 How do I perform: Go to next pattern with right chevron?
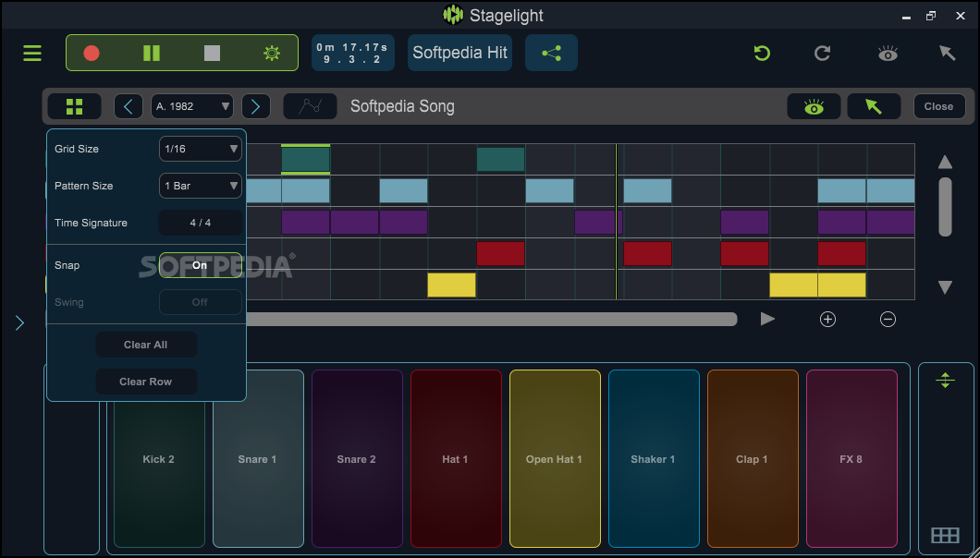(x=255, y=106)
